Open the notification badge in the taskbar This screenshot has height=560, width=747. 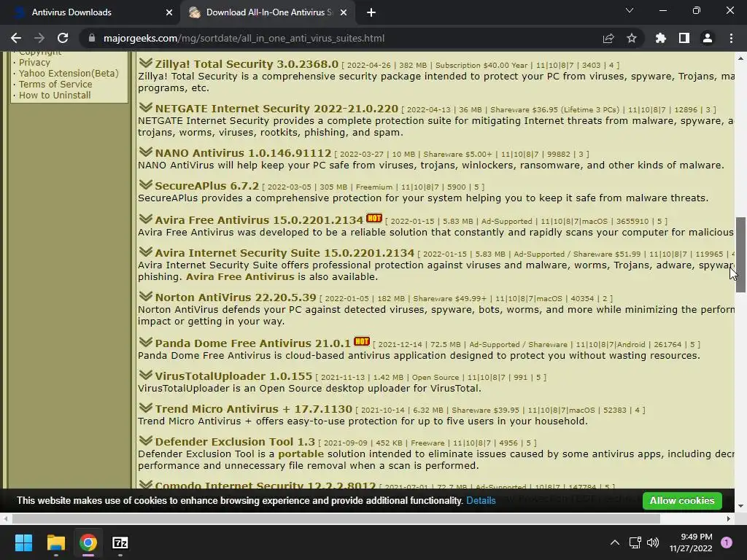(727, 542)
